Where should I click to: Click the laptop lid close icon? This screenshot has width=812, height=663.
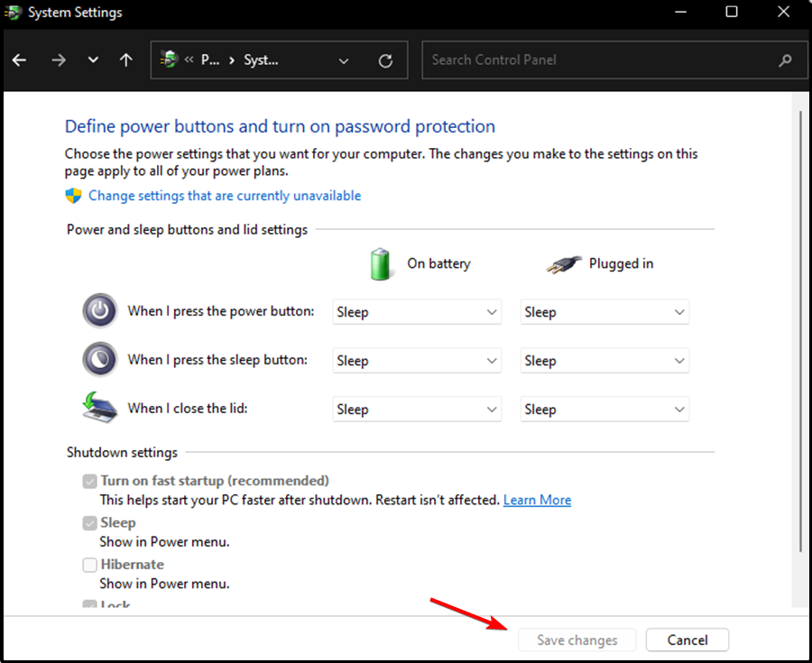(x=99, y=408)
